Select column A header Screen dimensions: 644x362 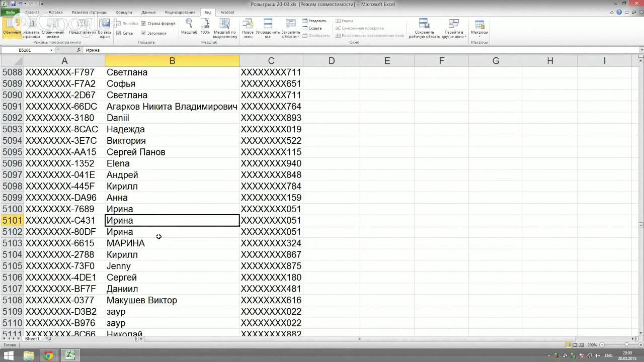coord(64,61)
